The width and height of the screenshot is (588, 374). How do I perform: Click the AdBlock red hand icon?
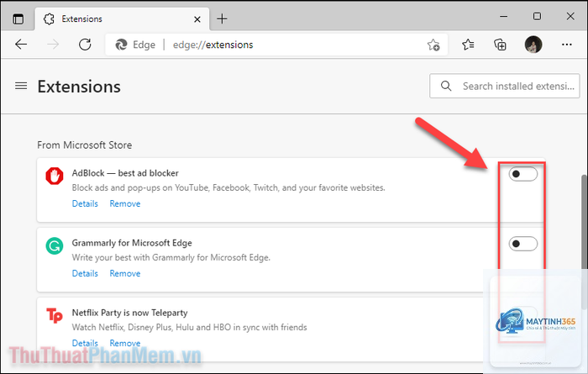(x=55, y=176)
